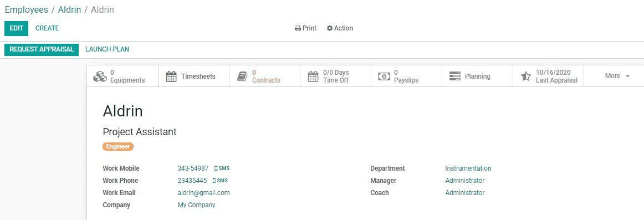Click the printer icon beside Print
Image resolution: width=644 pixels, height=220 pixels.
[298, 28]
